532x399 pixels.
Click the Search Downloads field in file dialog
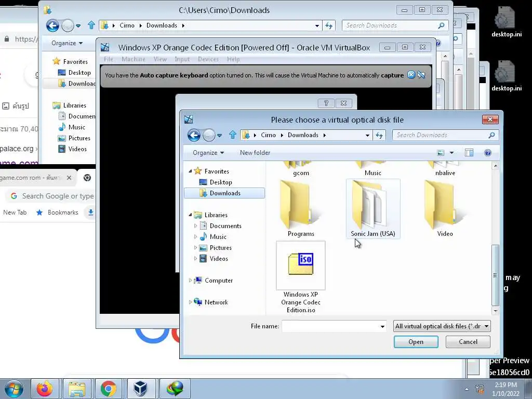pyautogui.click(x=441, y=135)
